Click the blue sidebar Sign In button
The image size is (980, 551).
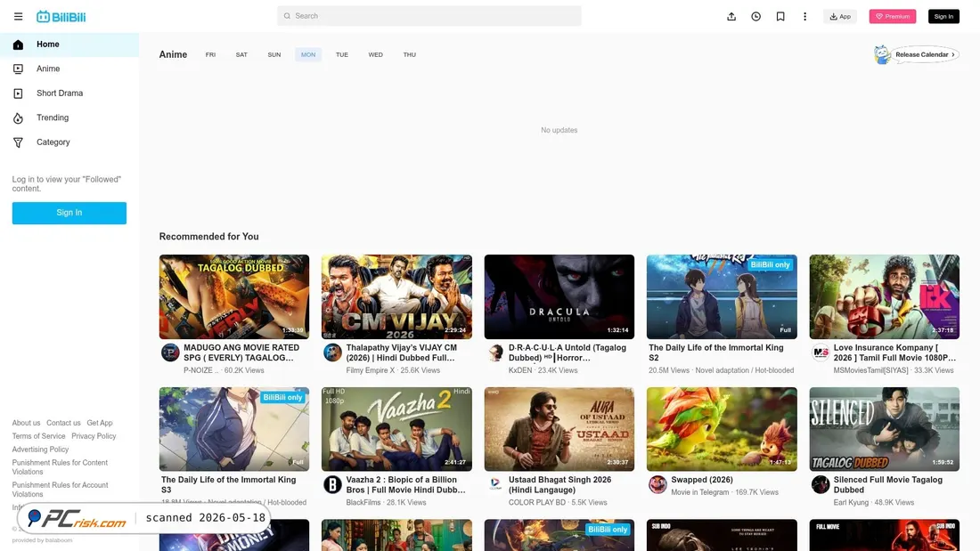69,213
